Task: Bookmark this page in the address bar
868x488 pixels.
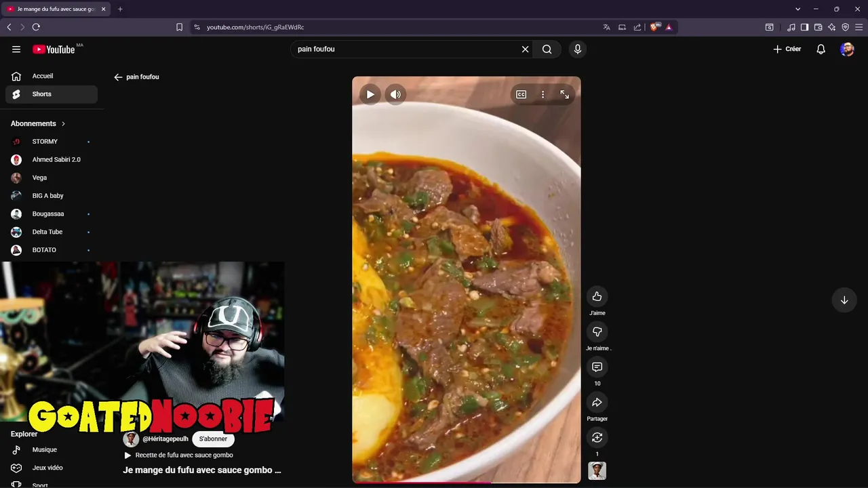Action: click(179, 27)
